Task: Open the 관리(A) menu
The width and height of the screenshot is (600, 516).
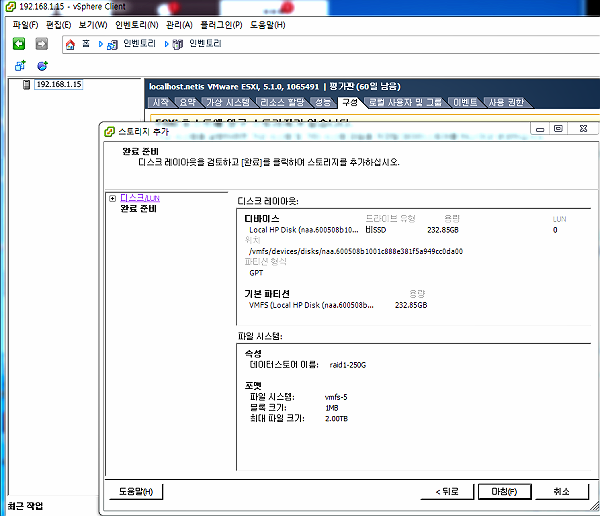Action: pos(179,25)
